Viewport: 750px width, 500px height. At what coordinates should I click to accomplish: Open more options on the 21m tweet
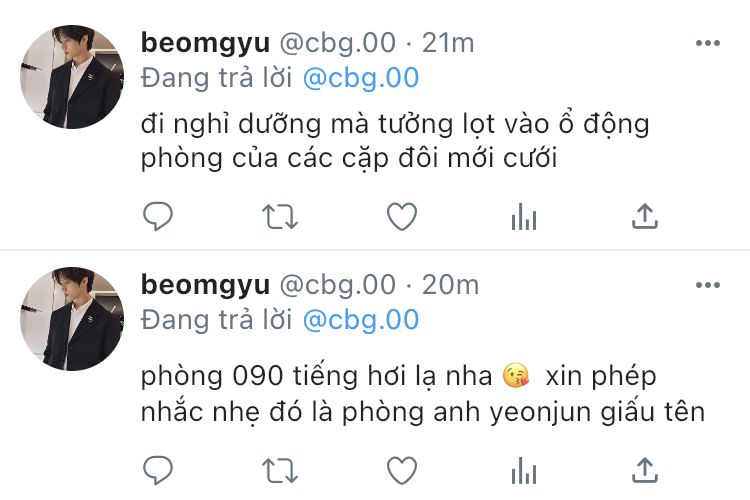coord(708,43)
